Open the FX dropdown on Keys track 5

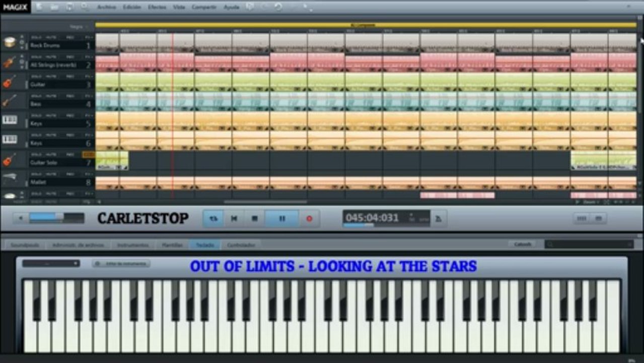pyautogui.click(x=89, y=115)
